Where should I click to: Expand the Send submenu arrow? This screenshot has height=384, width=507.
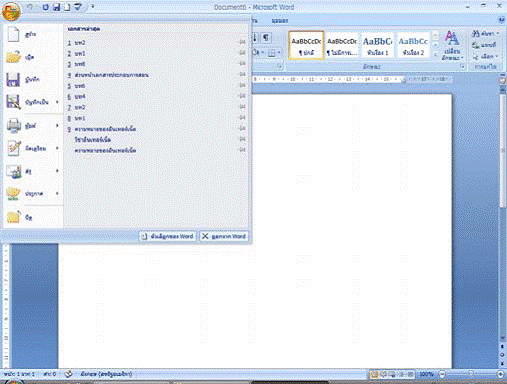click(x=57, y=171)
